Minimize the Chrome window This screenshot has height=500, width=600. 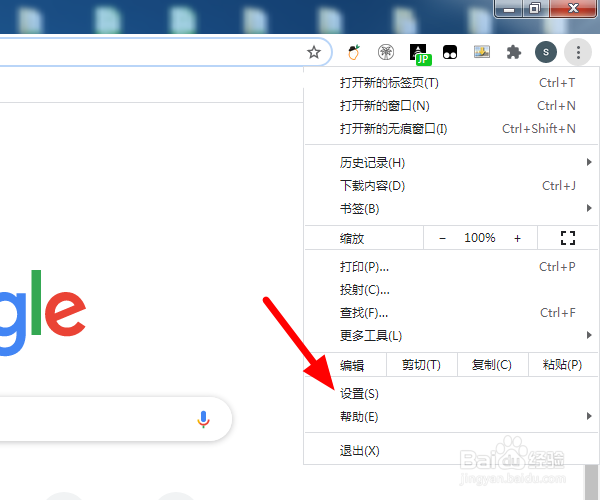click(509, 8)
